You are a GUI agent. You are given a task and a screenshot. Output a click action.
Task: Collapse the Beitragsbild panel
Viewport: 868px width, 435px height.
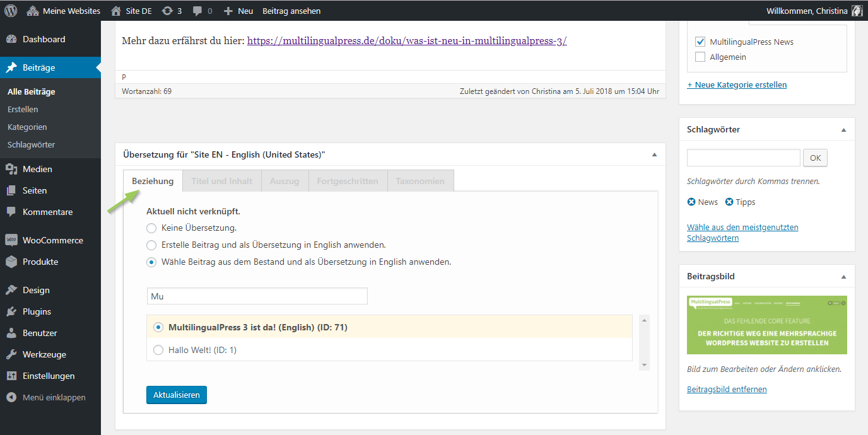843,276
